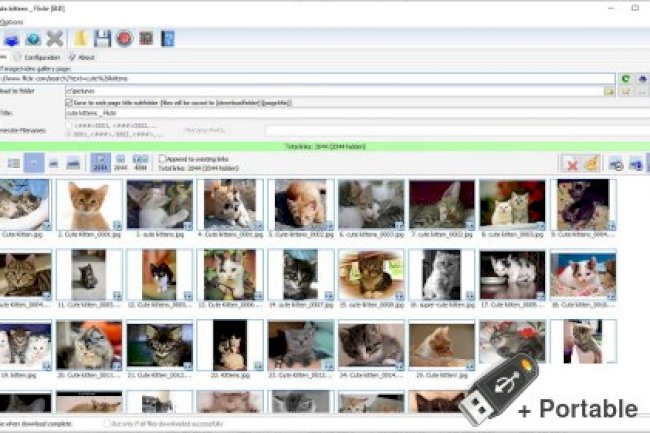Enable 'Append to existing links' checkbox
650x433 pixels.
coord(163,158)
